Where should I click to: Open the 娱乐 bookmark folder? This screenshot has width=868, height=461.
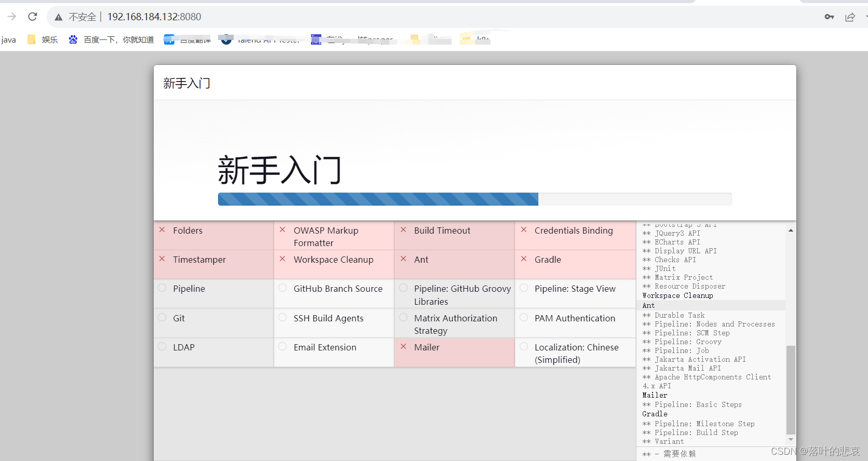click(43, 39)
